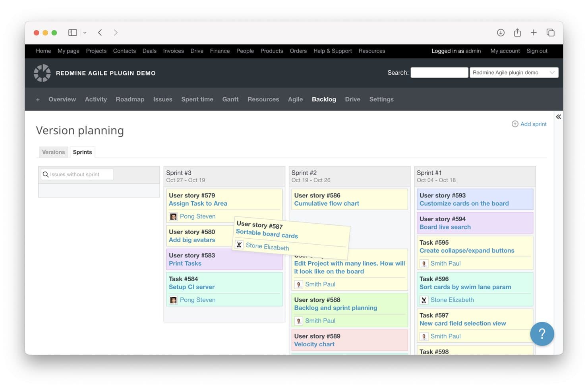Click the Safari sidebar toggle icon

coord(72,33)
